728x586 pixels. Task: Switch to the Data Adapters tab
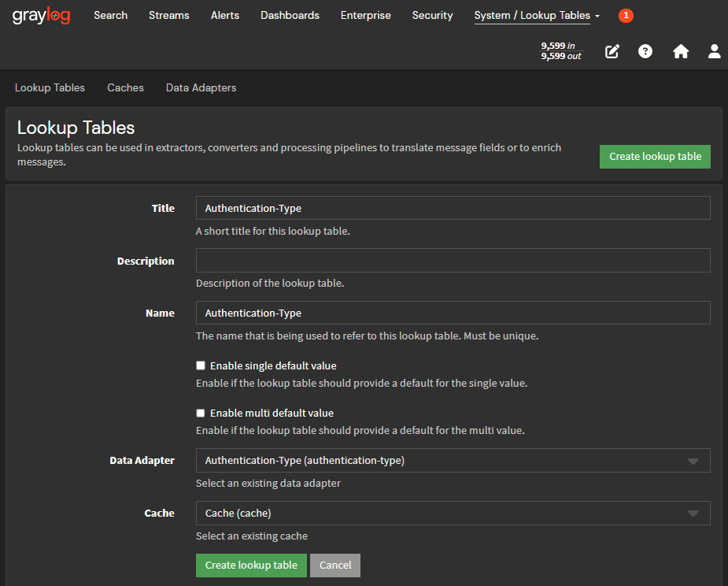[x=201, y=88]
